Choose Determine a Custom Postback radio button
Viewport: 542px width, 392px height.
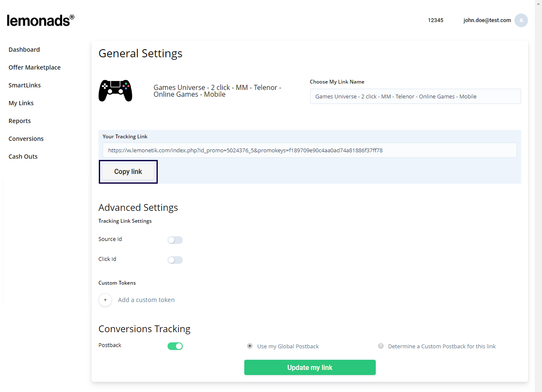(x=381, y=346)
